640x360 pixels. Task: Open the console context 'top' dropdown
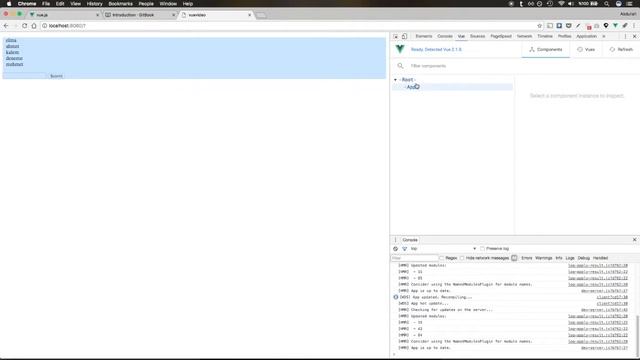(x=443, y=249)
